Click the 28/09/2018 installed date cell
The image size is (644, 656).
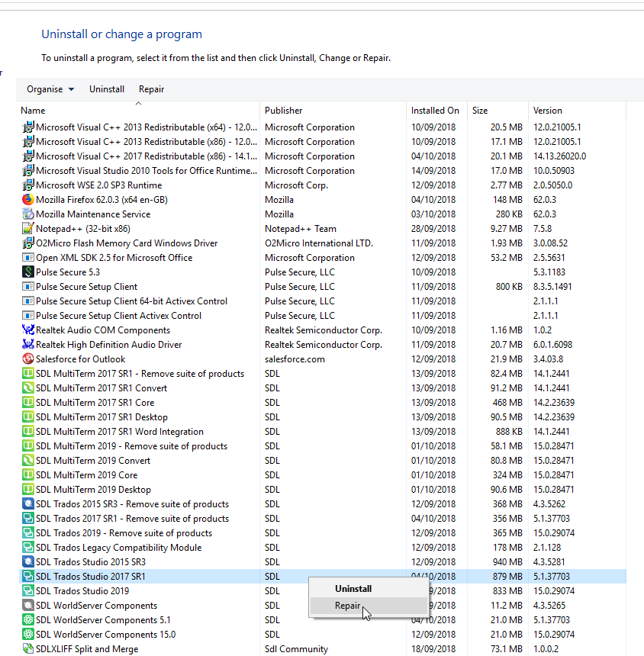pos(433,228)
